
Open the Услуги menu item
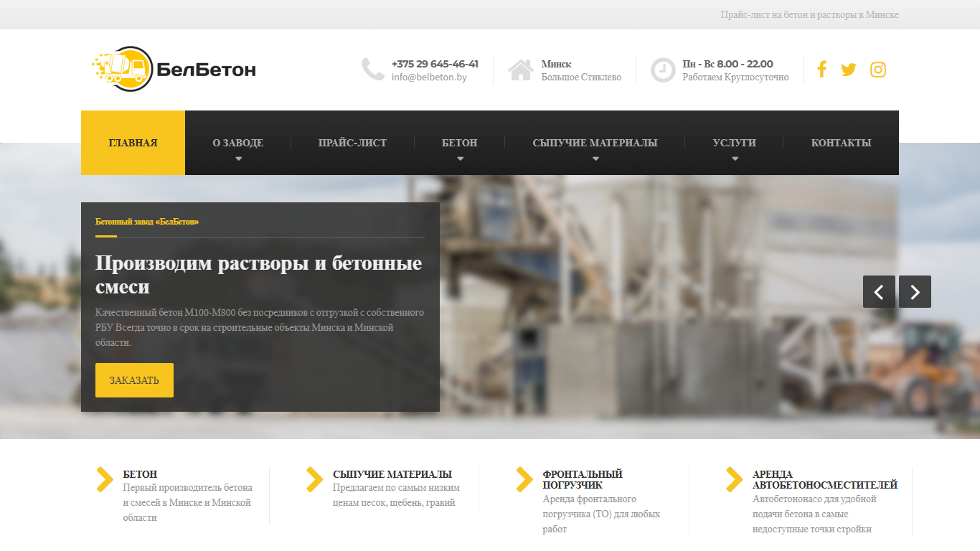[734, 143]
